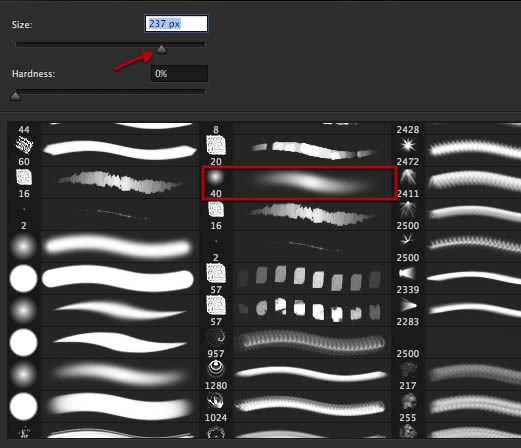Pick the hard round brush with uniform thick stroke

click(x=103, y=279)
